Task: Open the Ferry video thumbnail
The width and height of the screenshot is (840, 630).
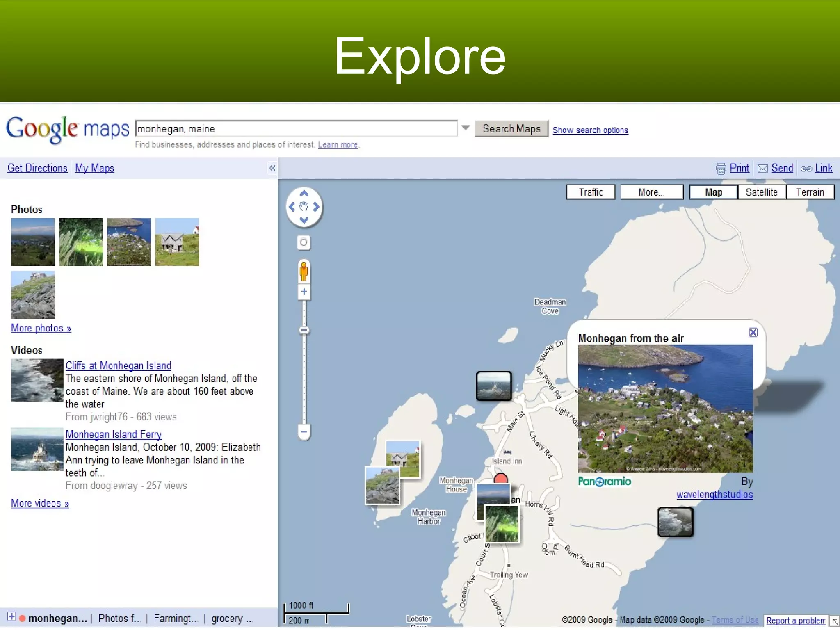Action: (37, 449)
